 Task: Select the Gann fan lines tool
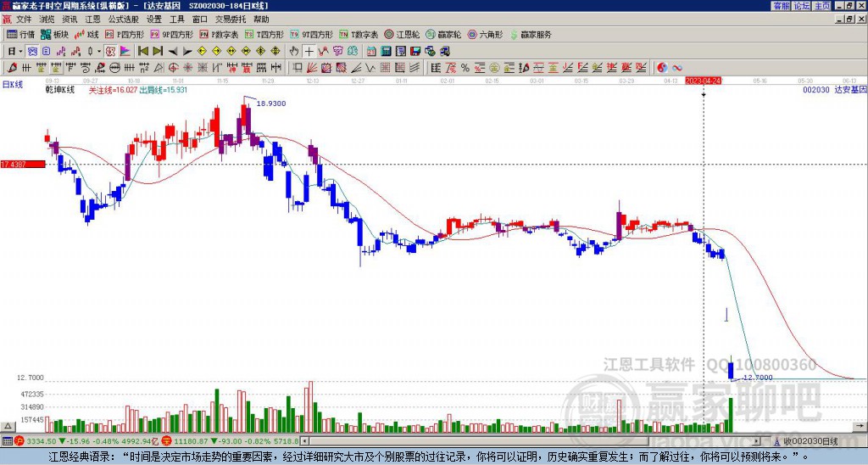(312, 68)
